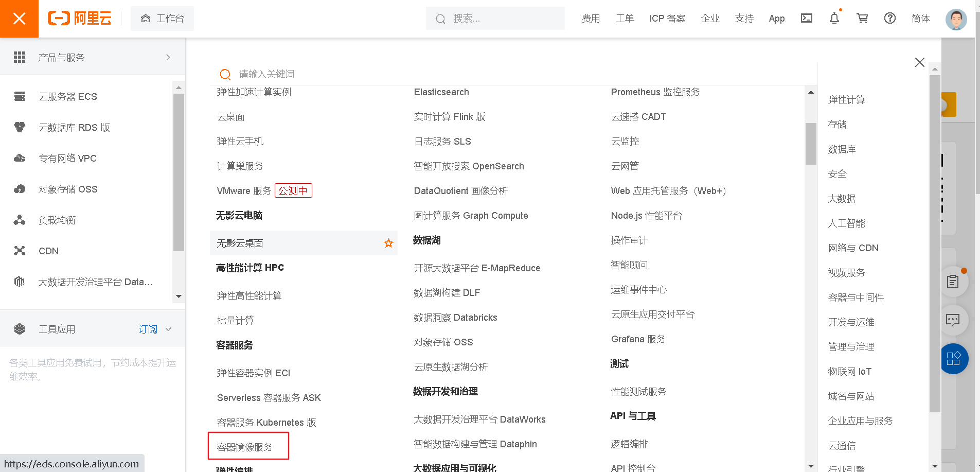This screenshot has width=980, height=472.
Task: Click the CDN icon in the sidebar
Action: pyautogui.click(x=20, y=251)
